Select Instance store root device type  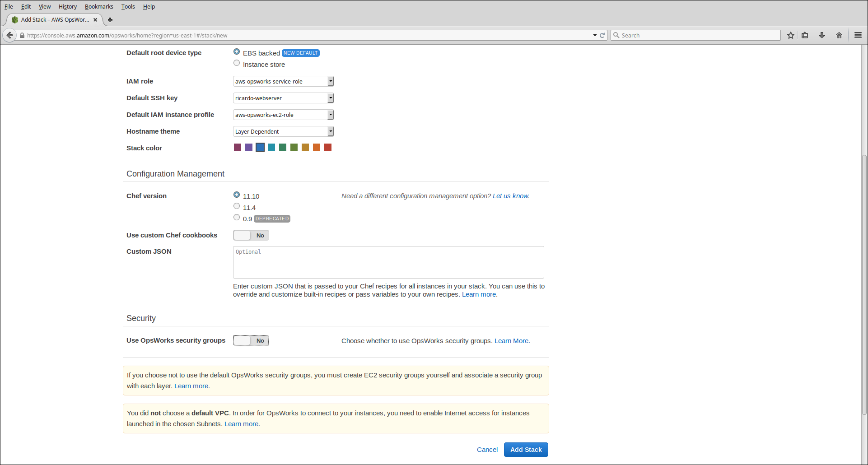[x=237, y=63]
